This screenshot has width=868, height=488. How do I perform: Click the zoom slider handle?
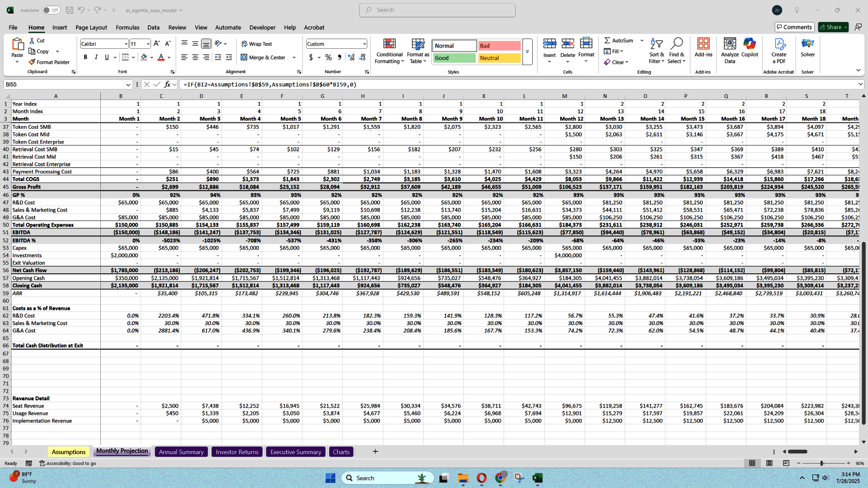(821, 463)
